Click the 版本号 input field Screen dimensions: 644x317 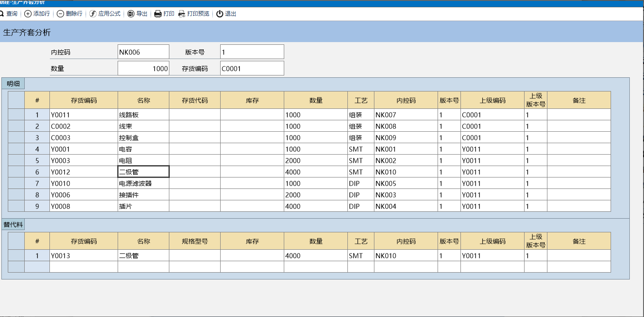click(252, 52)
